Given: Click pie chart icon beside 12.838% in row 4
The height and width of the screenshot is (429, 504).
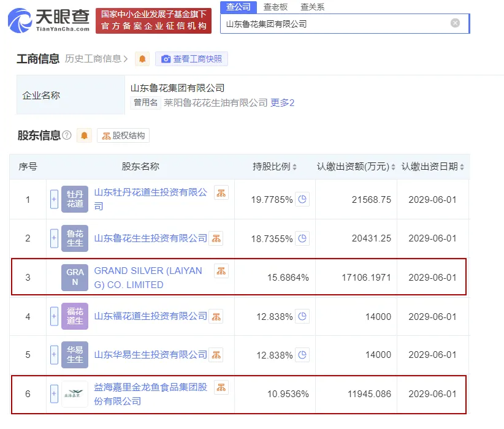Looking at the screenshot, I should pos(302,316).
